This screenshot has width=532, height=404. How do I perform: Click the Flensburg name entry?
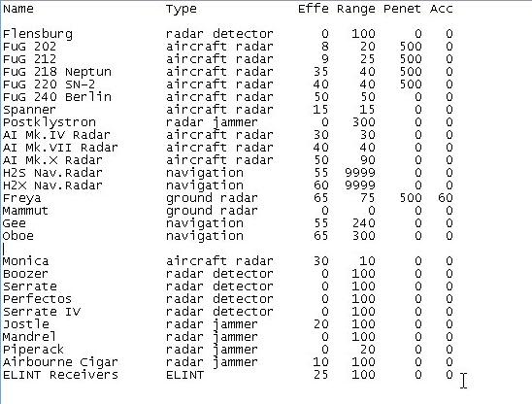(x=38, y=34)
